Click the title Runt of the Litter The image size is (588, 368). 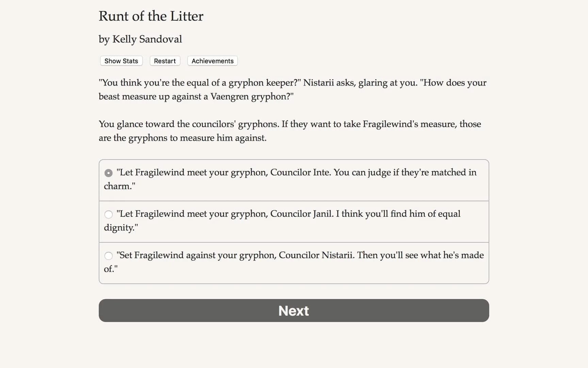coord(151,16)
